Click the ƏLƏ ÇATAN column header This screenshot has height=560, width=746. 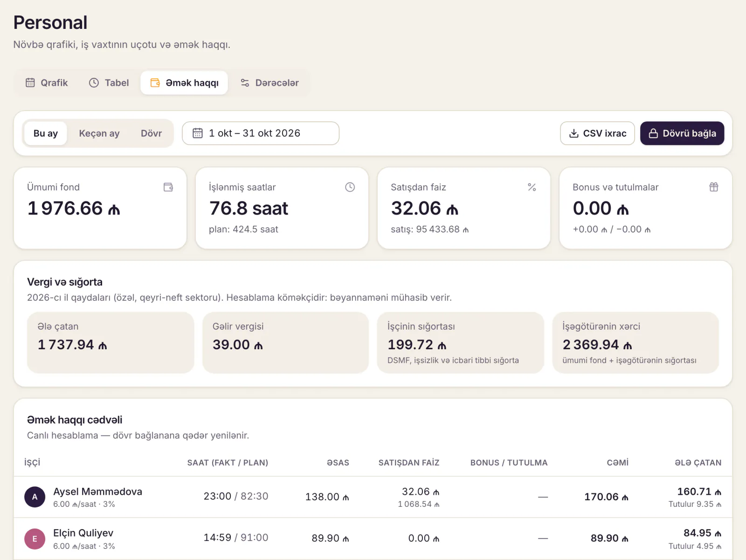(x=698, y=463)
